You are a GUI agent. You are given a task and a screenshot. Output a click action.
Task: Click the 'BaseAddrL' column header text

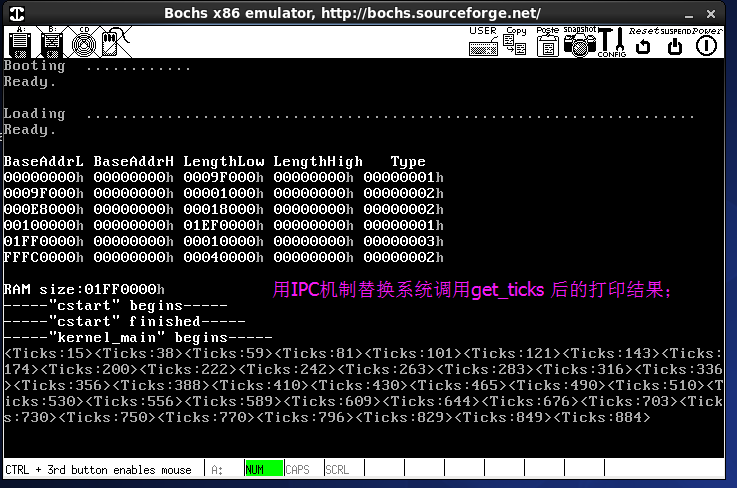click(x=43, y=161)
